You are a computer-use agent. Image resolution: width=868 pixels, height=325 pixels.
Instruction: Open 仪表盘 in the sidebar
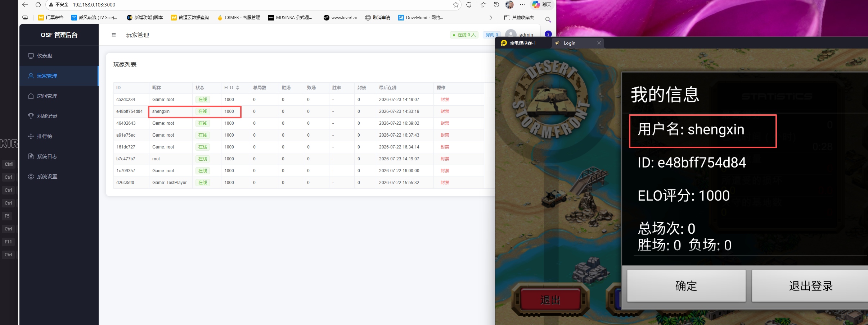tap(59, 56)
